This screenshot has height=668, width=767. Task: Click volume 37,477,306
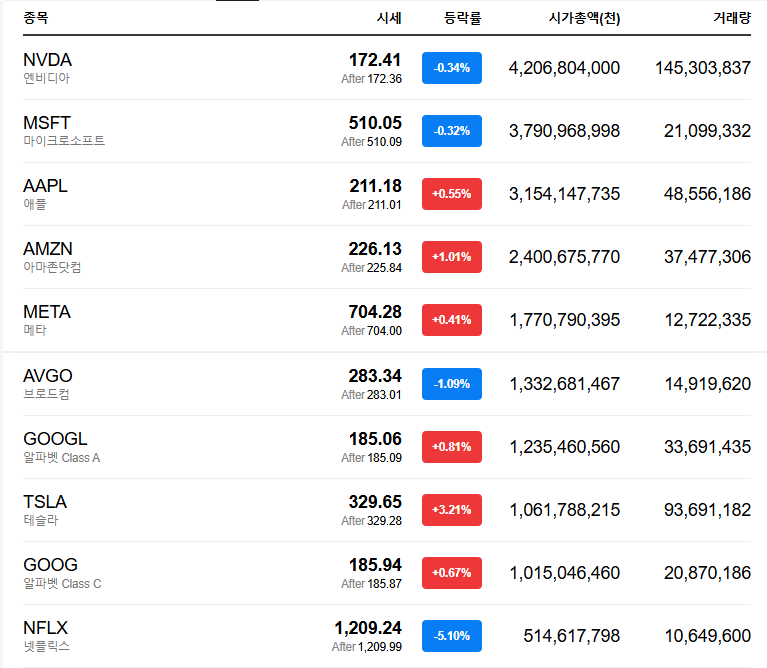[x=707, y=257]
